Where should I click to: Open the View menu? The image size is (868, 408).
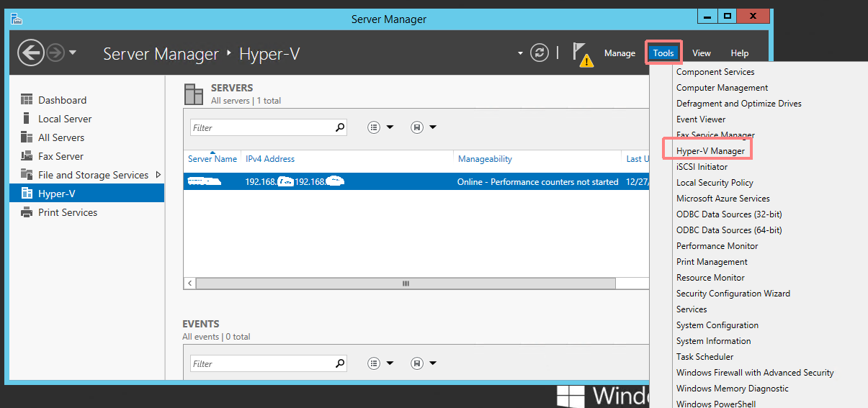(x=702, y=53)
